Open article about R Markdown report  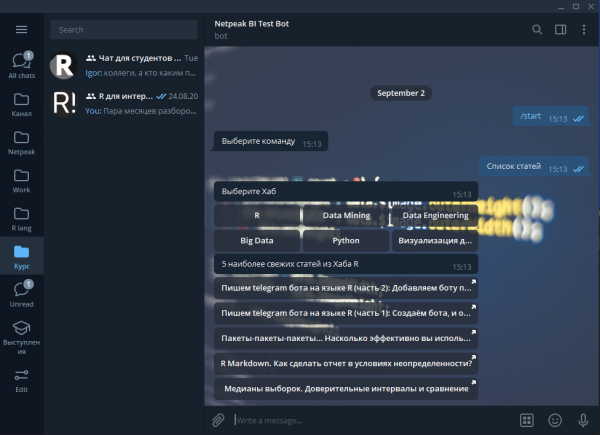[x=346, y=364]
